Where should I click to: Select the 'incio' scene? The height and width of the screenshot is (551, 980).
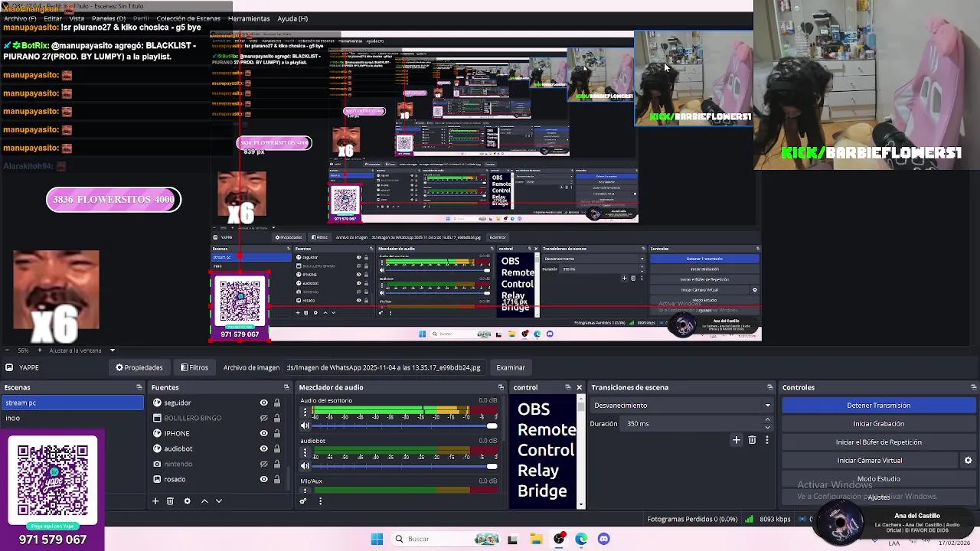tap(72, 418)
